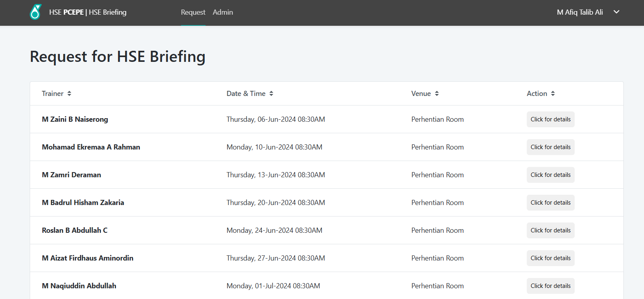Image resolution: width=644 pixels, height=299 pixels.
Task: Sort table by Trainer column arrows
Action: click(69, 94)
